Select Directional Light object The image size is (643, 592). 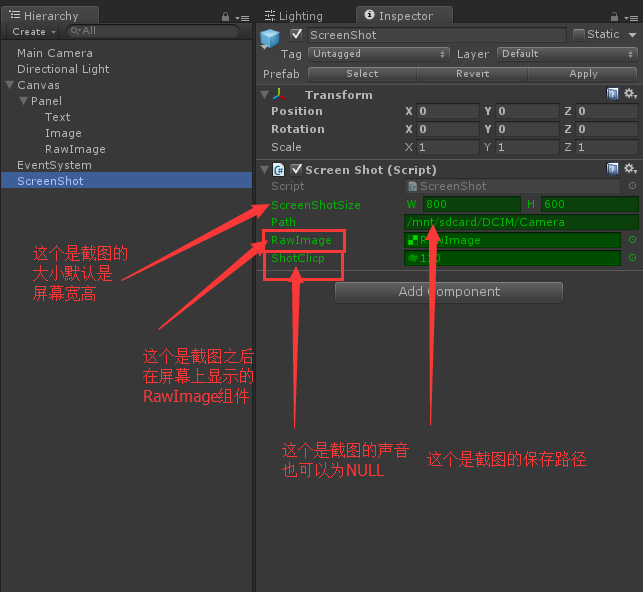63,69
